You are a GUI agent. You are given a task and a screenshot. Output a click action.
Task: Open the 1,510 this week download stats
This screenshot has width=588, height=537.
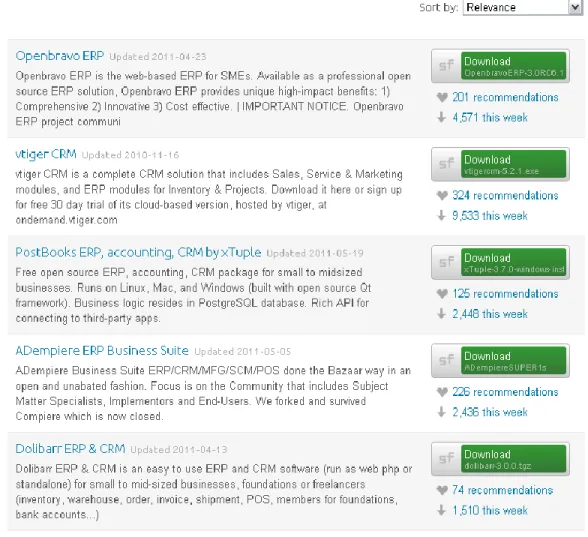[x=490, y=511]
